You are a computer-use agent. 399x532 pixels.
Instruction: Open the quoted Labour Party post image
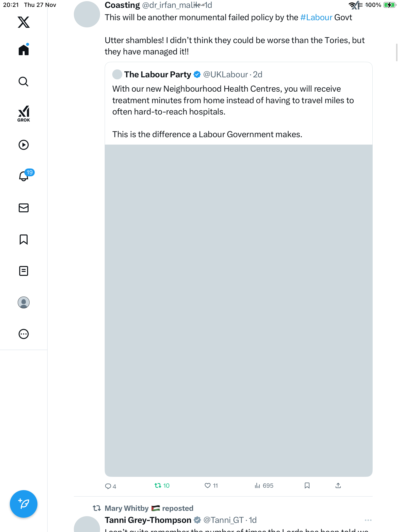pos(238,310)
